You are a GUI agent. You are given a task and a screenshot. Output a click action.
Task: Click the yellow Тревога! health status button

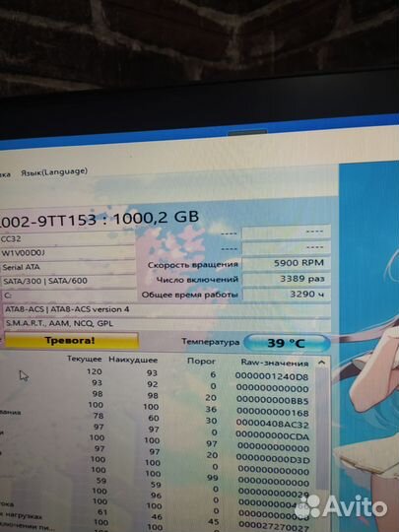71,340
